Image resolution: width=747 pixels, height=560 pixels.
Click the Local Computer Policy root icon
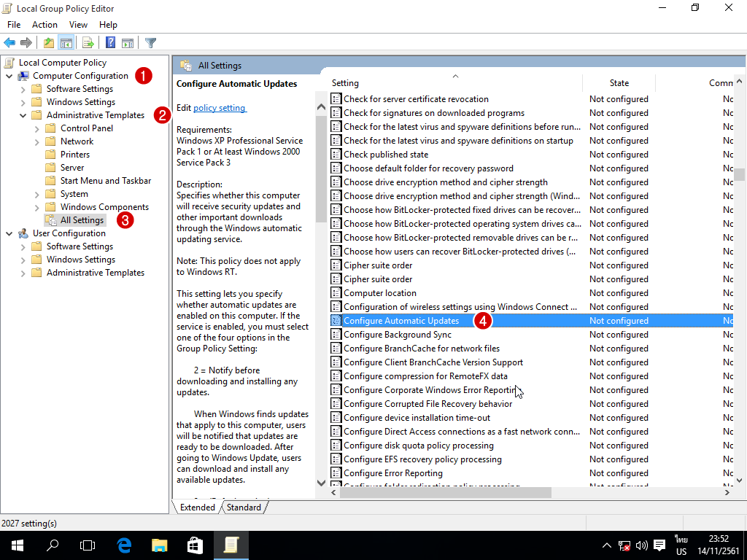point(9,63)
